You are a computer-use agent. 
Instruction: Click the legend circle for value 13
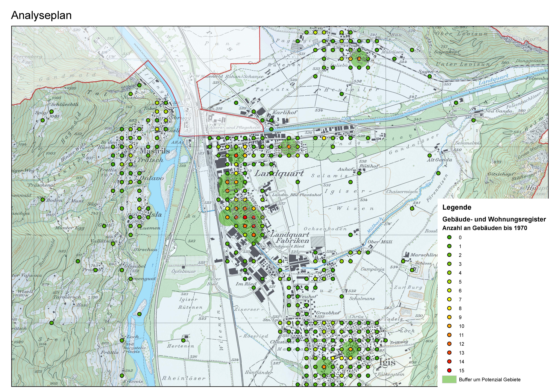tap(449, 353)
